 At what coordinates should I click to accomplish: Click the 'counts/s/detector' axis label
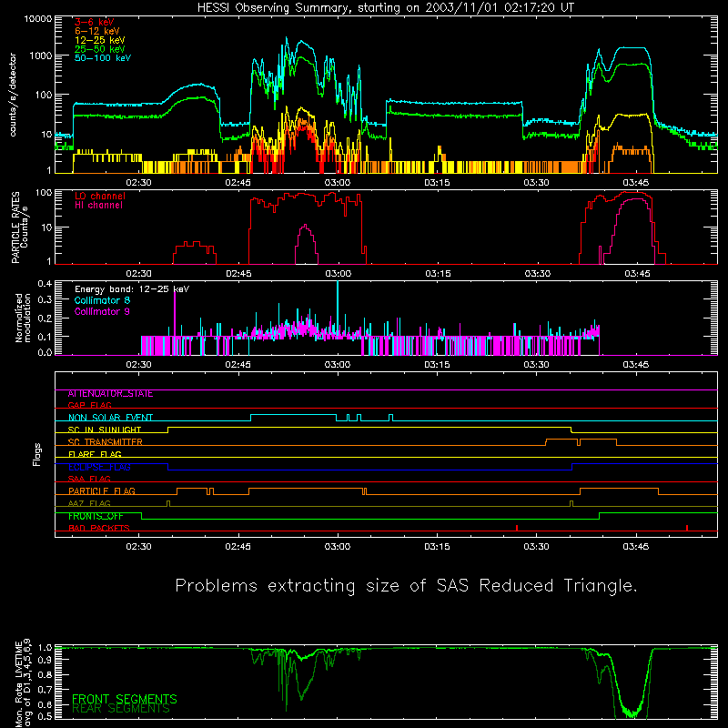click(13, 95)
